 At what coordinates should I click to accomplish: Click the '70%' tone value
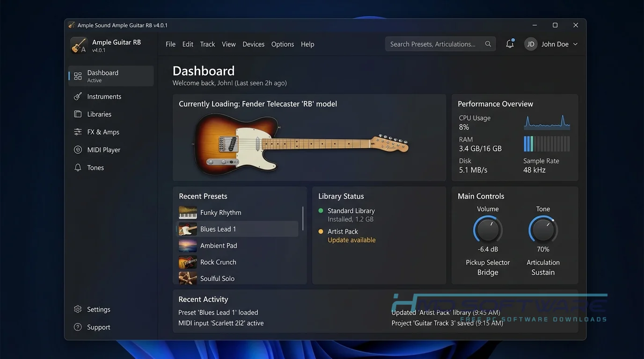pyautogui.click(x=543, y=249)
